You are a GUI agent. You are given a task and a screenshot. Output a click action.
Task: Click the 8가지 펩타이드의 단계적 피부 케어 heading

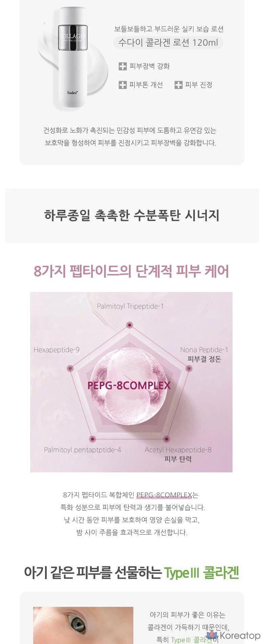point(131,271)
